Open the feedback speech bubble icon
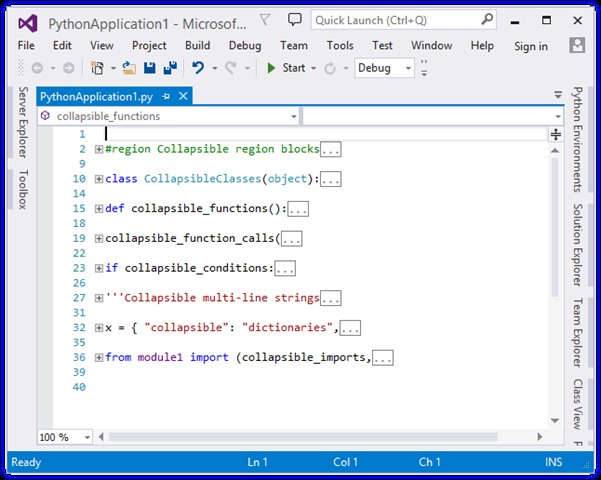Viewport: 601px width, 480px height. point(294,19)
